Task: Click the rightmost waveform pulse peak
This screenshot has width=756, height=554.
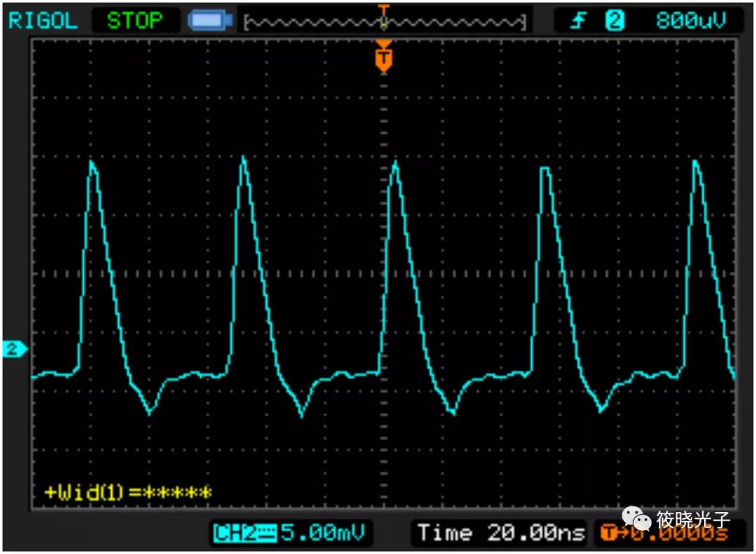Action: 695,162
